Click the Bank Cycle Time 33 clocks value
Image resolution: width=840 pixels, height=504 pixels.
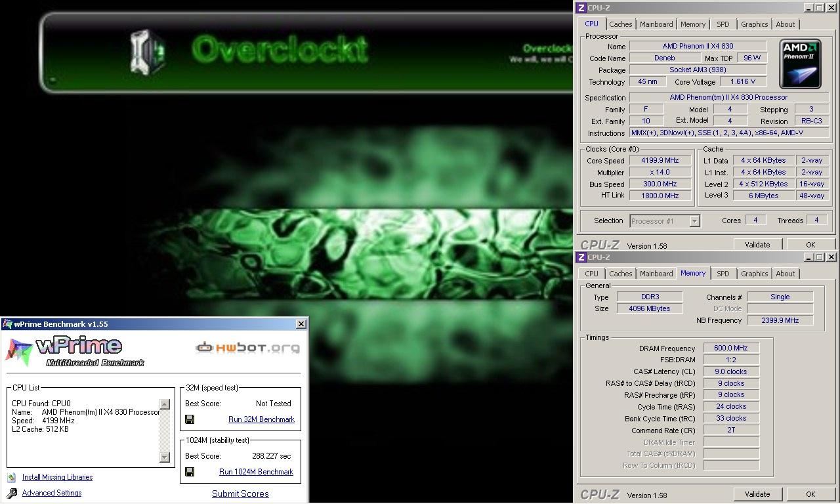(731, 418)
